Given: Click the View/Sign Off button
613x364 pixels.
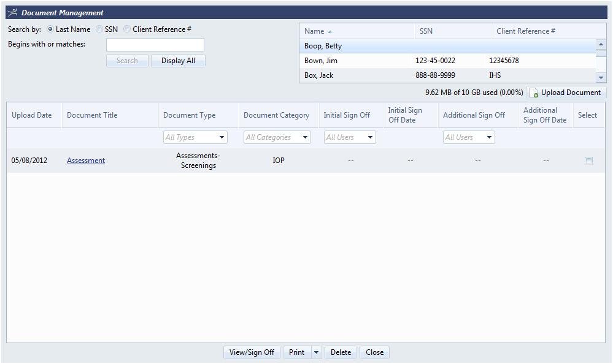Looking at the screenshot, I should tap(252, 352).
